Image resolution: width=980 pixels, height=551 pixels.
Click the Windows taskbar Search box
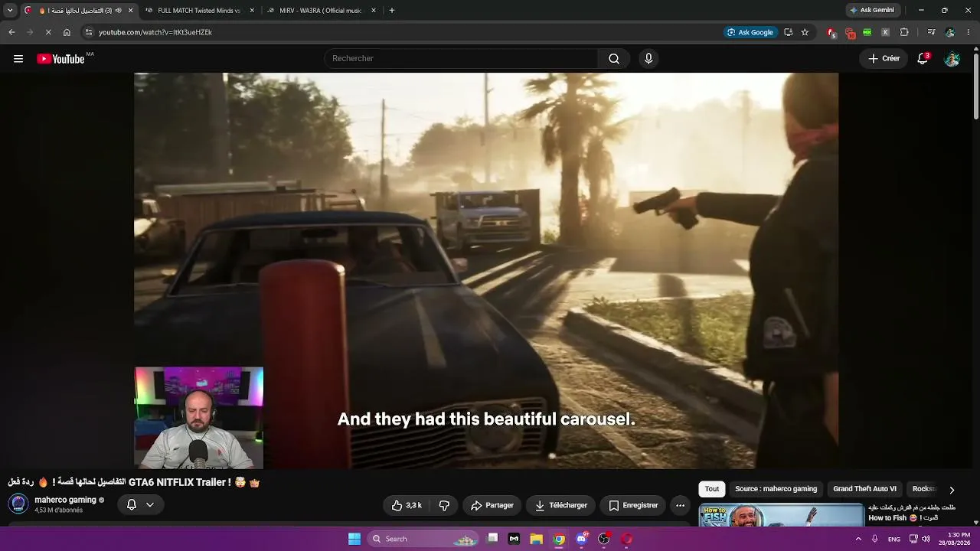423,539
